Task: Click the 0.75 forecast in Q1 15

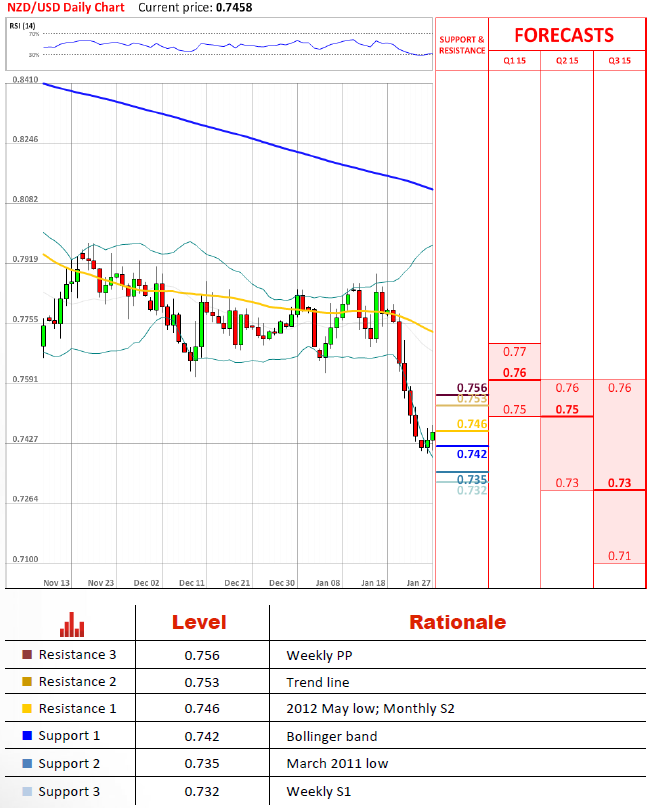Action: pos(514,409)
